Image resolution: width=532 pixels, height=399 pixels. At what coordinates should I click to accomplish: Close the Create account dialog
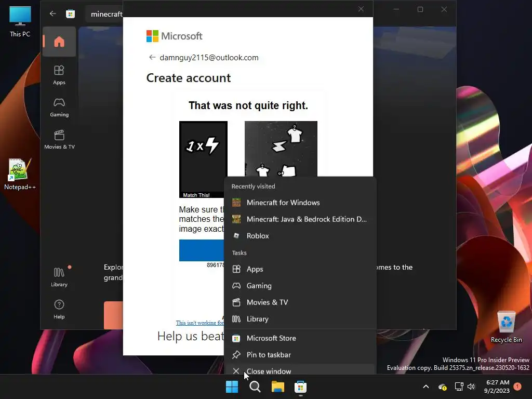361,9
